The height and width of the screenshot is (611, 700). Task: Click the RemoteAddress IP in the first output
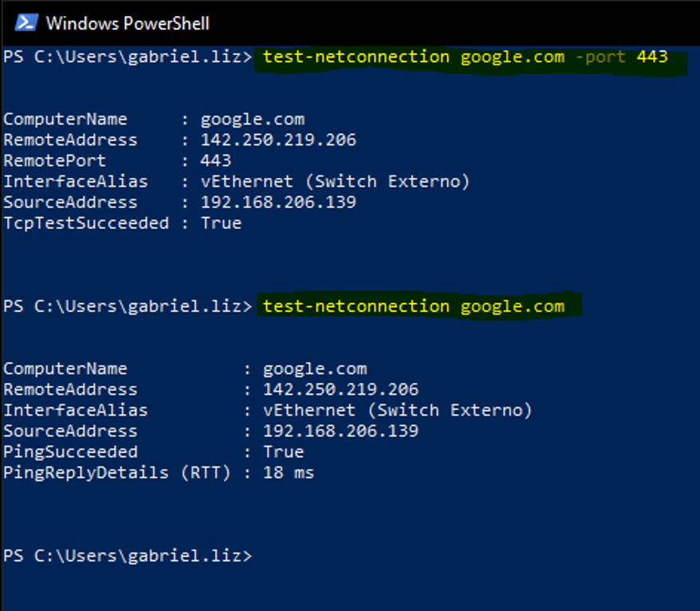tap(278, 140)
